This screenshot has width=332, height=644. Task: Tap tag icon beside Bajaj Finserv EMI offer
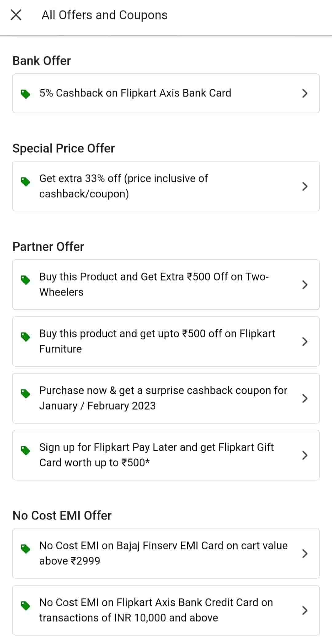point(25,549)
